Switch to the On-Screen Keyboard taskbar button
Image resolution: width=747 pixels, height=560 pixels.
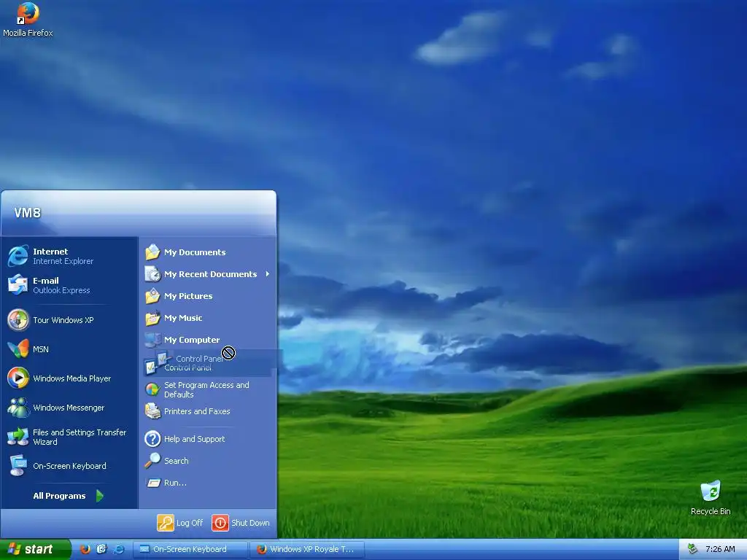coord(190,549)
